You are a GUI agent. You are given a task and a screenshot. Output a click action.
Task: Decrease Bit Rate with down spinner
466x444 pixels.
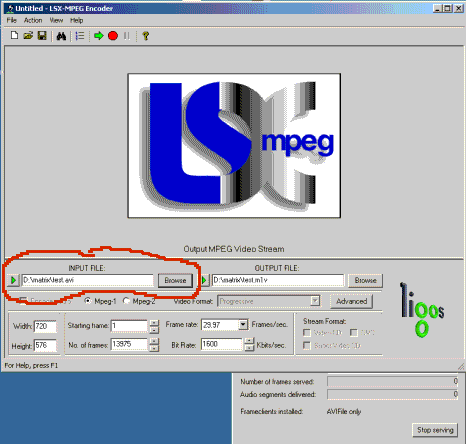point(249,348)
